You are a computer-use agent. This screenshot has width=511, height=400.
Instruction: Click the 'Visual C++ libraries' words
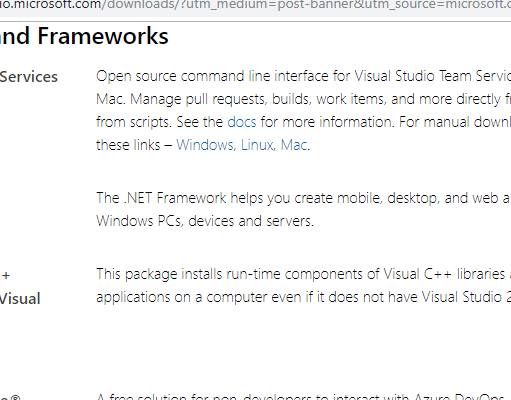coord(444,274)
